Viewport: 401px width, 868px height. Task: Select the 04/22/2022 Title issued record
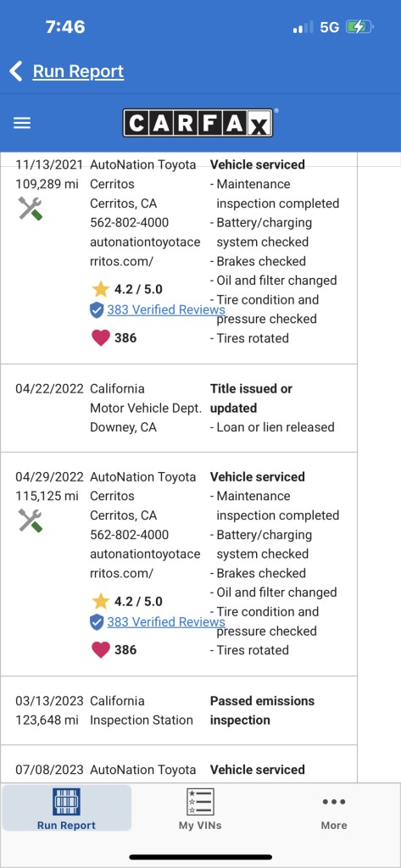coord(178,408)
